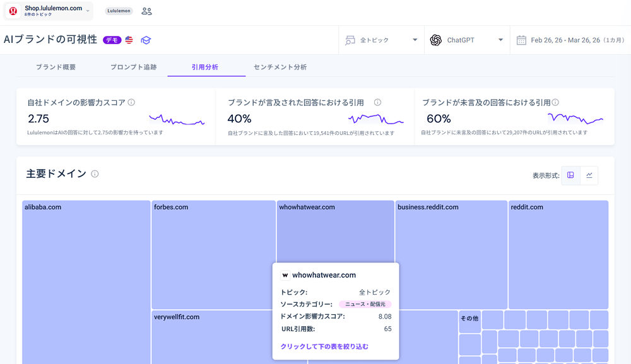Open the センチメント分析 tab

(280, 67)
